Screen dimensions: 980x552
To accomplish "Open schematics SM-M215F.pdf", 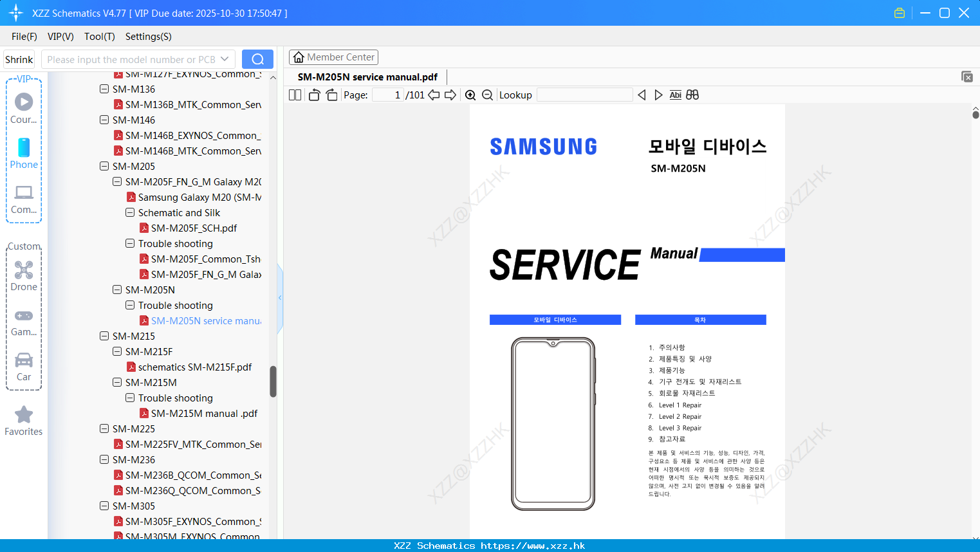I will click(189, 367).
